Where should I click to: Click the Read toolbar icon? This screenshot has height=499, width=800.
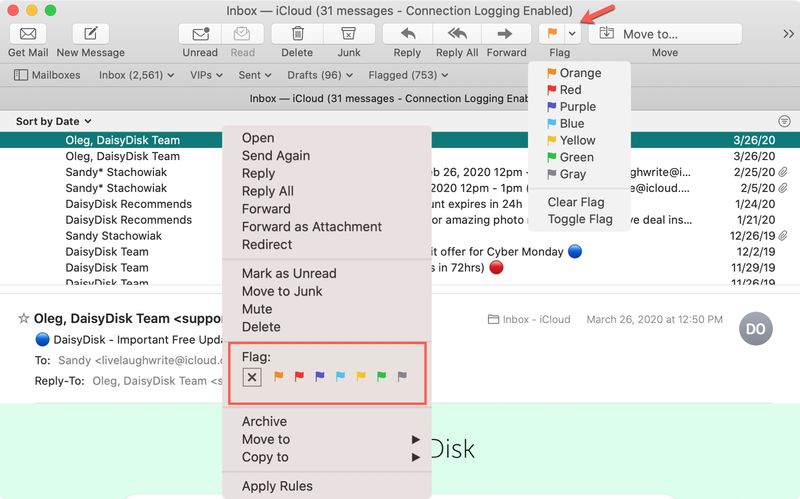[x=242, y=34]
